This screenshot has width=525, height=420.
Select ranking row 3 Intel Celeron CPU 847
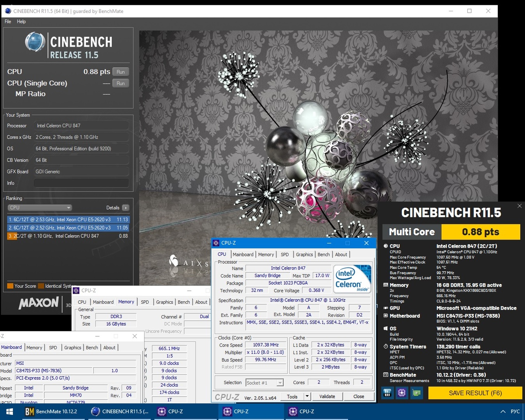[68, 236]
